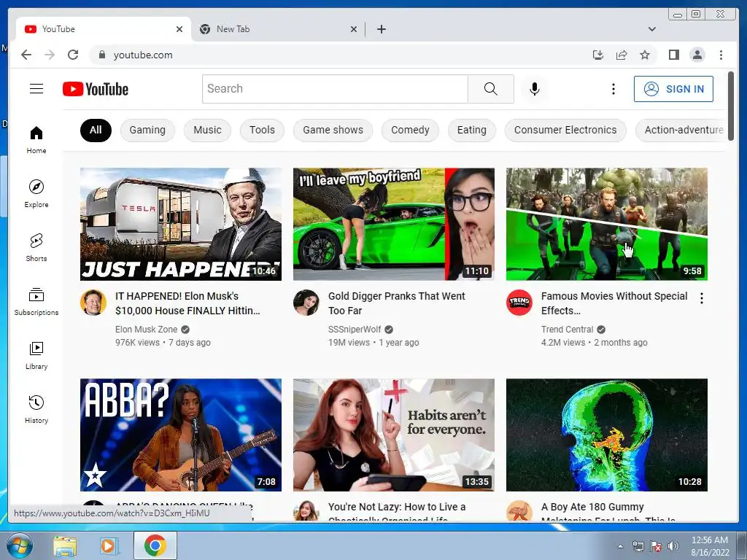Viewport: 747px width, 560px height.
Task: Open Famous Movies Without Special Effects title
Action: coord(614,303)
